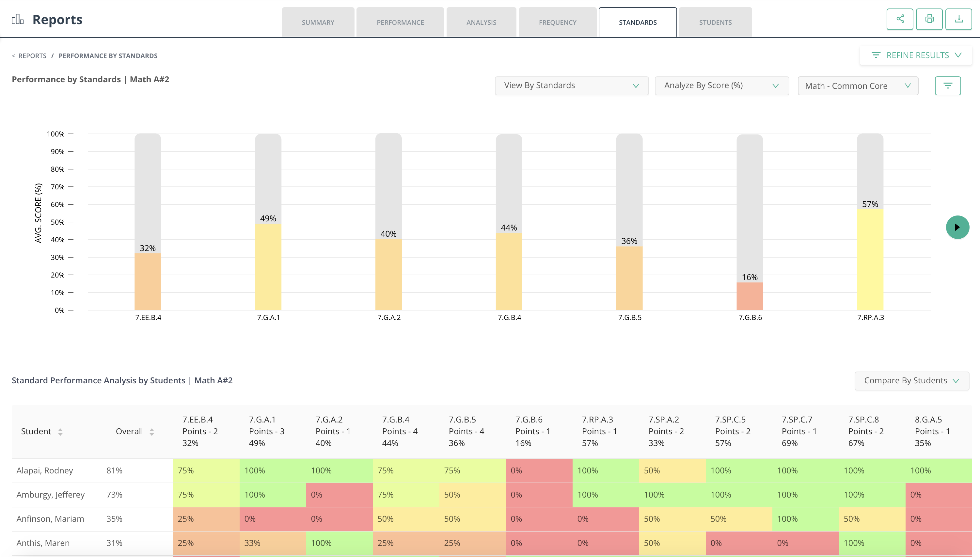Image resolution: width=980 pixels, height=557 pixels.
Task: Click the 7.G.B.4 bar showing 44%
Action: click(x=509, y=272)
